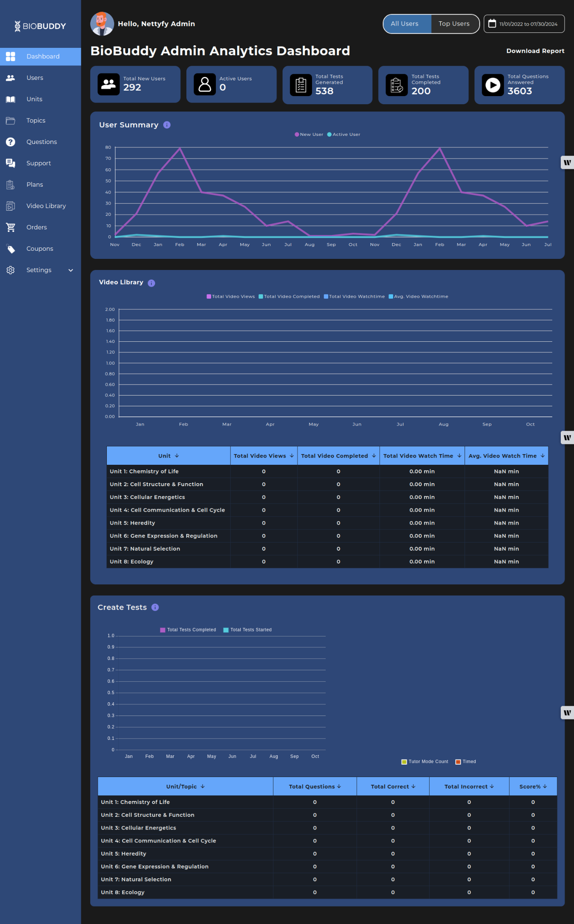This screenshot has height=924, width=574.
Task: Go to the Users sidebar page
Action: click(35, 78)
